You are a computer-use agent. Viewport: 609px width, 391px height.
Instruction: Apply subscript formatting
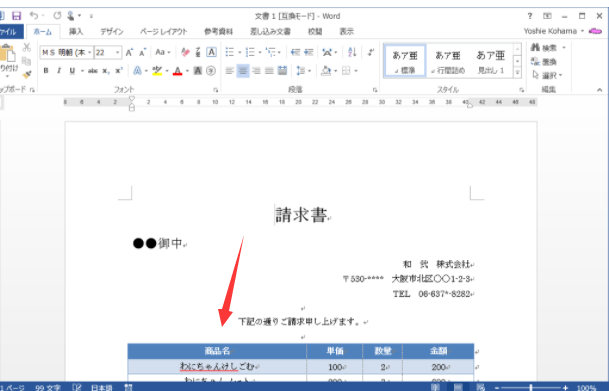pyautogui.click(x=106, y=71)
